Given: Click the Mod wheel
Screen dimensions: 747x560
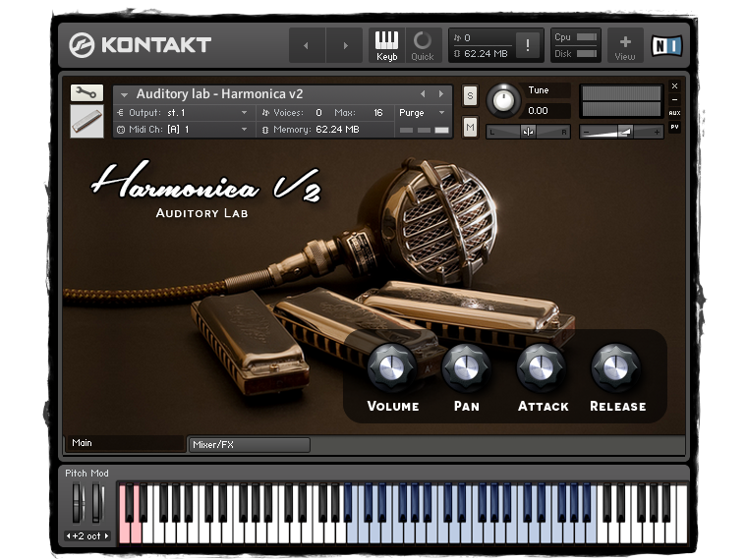Looking at the screenshot, I should 97,502.
